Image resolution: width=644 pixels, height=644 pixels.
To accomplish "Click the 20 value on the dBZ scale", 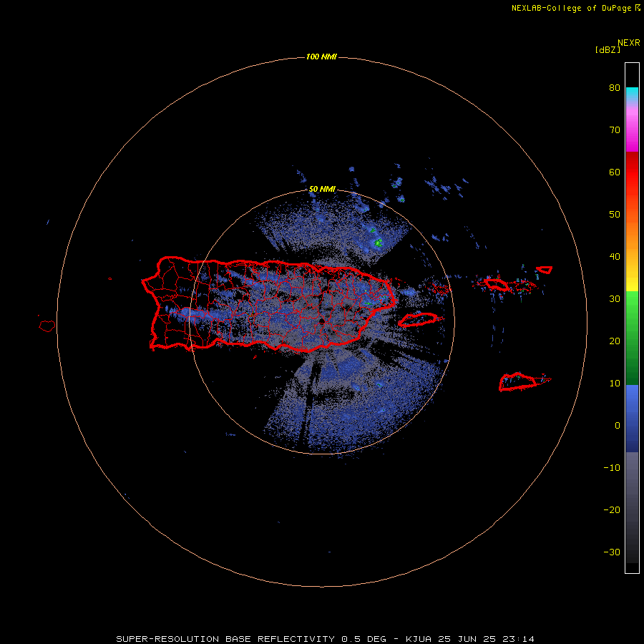I will click(615, 341).
